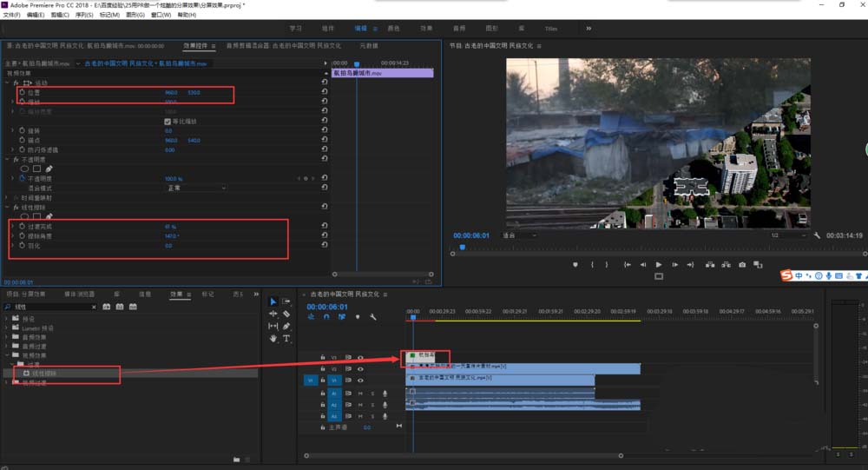Toggle uniform scale 等比缩放 checkbox
The height and width of the screenshot is (470, 868).
coord(168,122)
